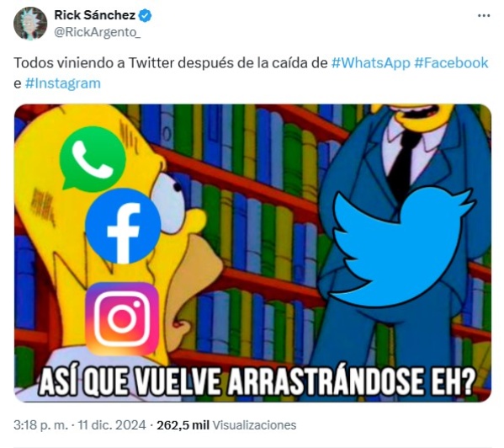Viewport: 504px width, 448px height.
Task: View the 262,5 mil Visualizaciones count
Action: (226, 425)
